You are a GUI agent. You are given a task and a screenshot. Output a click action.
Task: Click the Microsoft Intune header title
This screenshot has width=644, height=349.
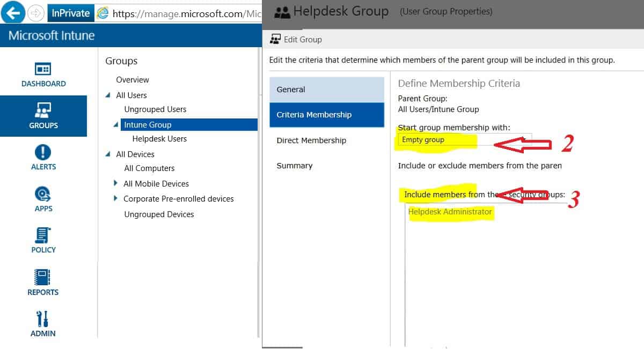pos(52,36)
